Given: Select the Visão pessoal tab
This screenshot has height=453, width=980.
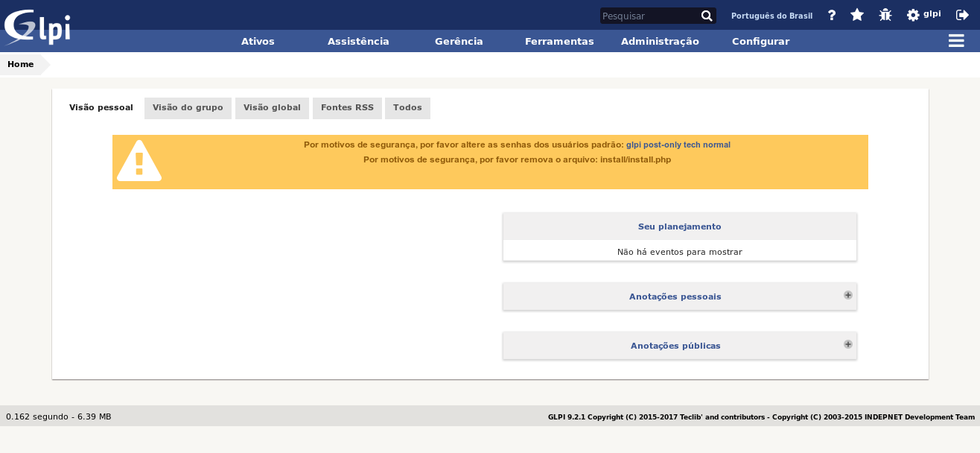Looking at the screenshot, I should click(x=101, y=108).
